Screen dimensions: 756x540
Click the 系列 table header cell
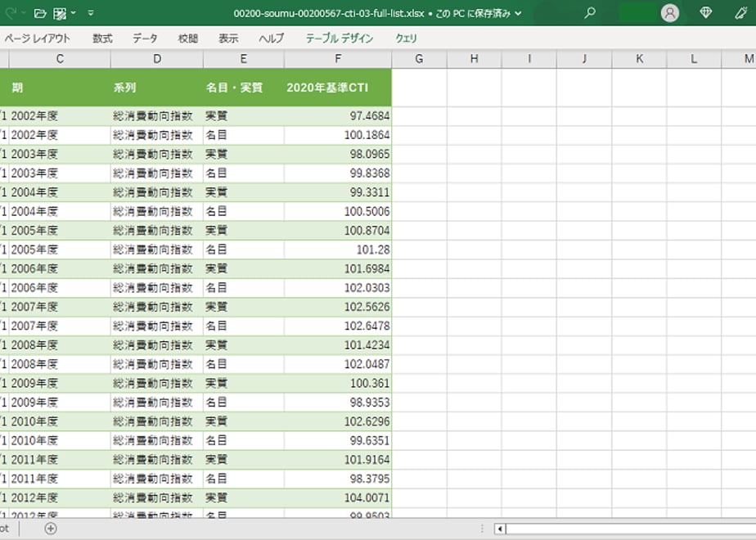[x=157, y=88]
